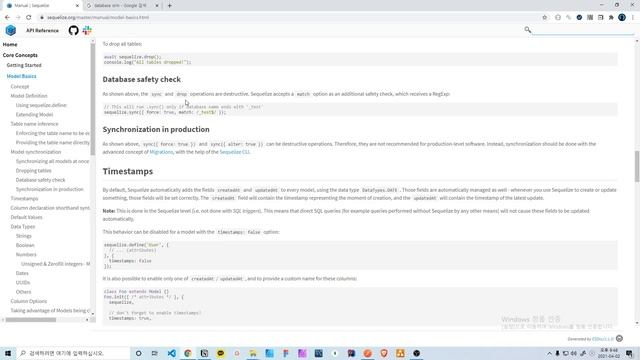Close the Google search tab
Image resolution: width=640 pixels, height=360 pixels.
click(x=157, y=6)
